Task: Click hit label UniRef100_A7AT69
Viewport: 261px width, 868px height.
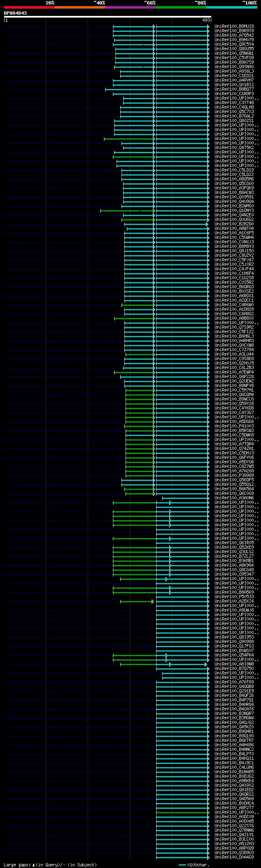Action: tap(234, 682)
